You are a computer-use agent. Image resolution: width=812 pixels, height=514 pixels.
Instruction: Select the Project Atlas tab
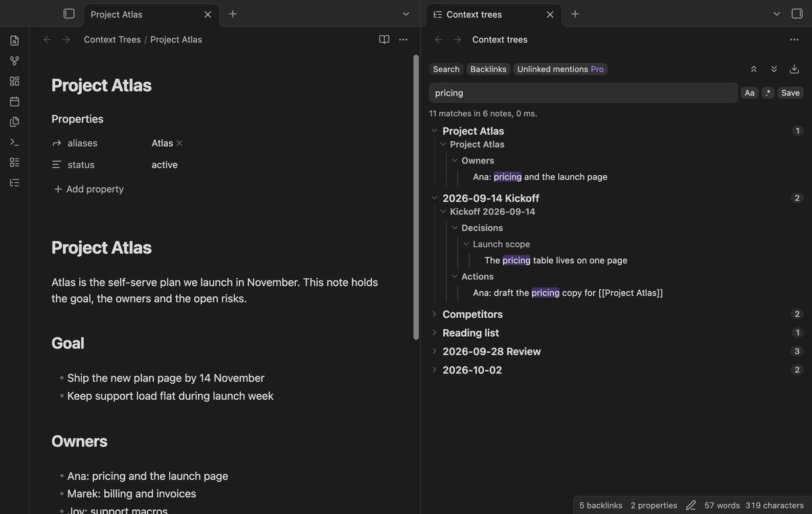click(152, 14)
